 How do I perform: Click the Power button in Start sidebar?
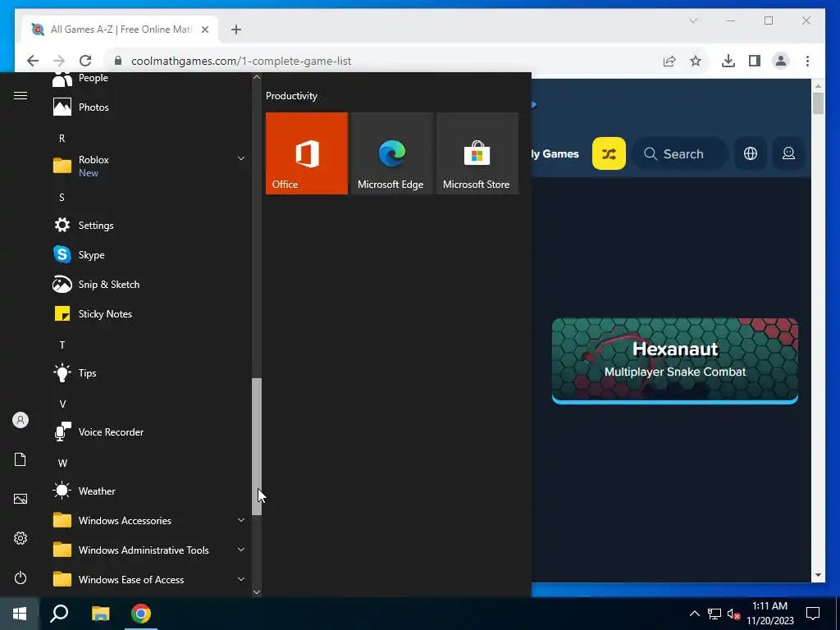pos(21,577)
